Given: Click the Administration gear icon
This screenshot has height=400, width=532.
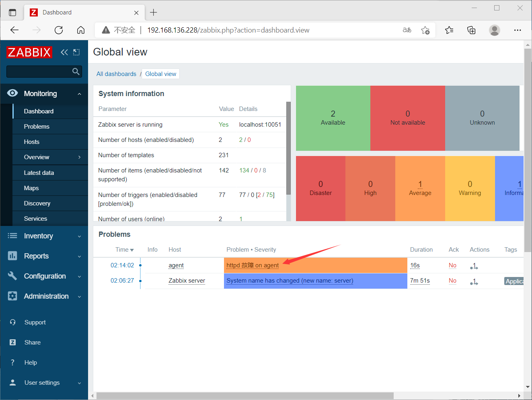Looking at the screenshot, I should tap(12, 296).
